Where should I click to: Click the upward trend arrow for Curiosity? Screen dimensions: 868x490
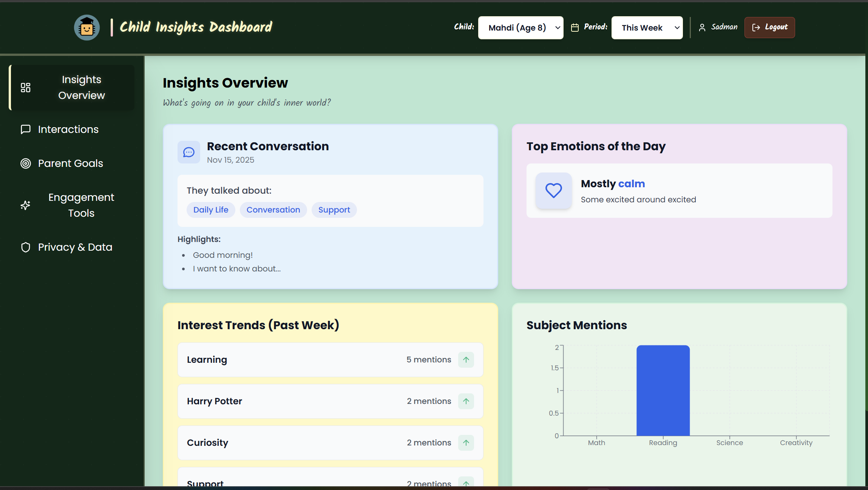pyautogui.click(x=466, y=443)
